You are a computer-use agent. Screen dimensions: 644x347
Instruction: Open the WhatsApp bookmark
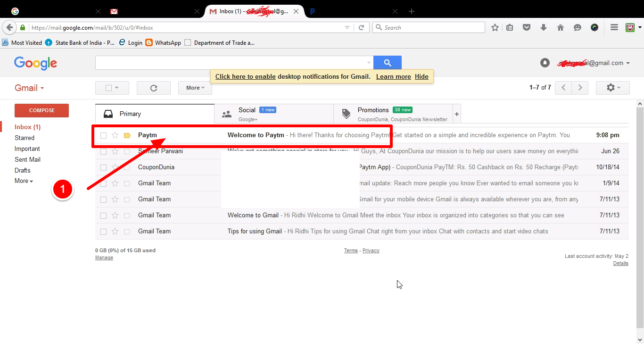pyautogui.click(x=163, y=42)
